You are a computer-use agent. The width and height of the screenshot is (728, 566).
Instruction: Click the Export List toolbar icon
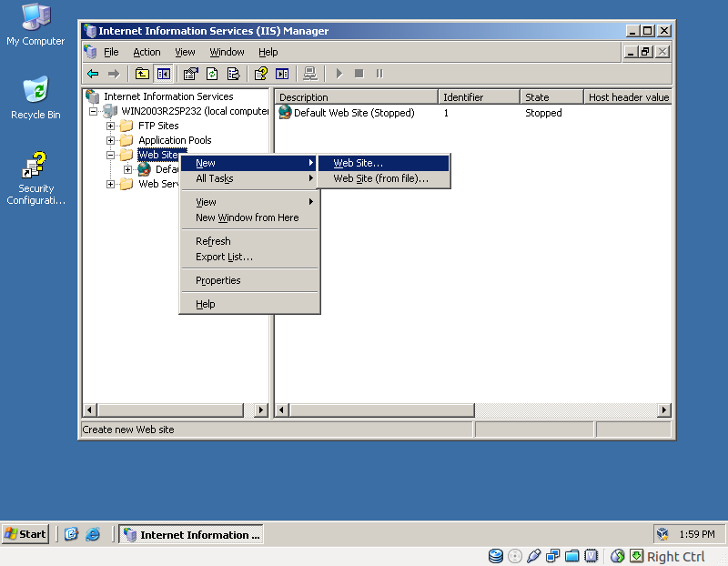click(233, 74)
